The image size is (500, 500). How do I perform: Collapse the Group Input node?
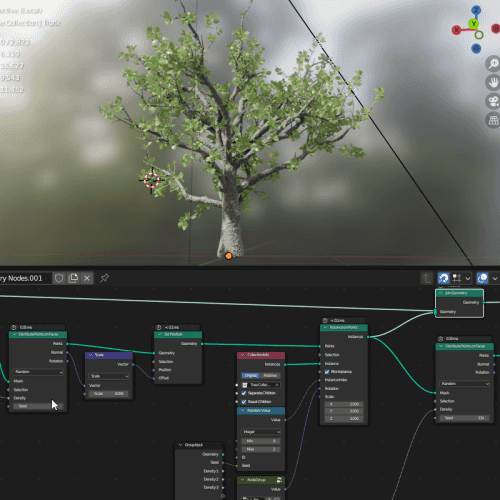[x=180, y=445]
